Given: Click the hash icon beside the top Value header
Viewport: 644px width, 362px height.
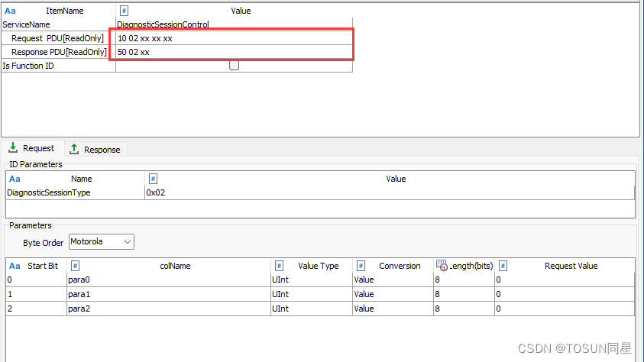Looking at the screenshot, I should [x=124, y=11].
